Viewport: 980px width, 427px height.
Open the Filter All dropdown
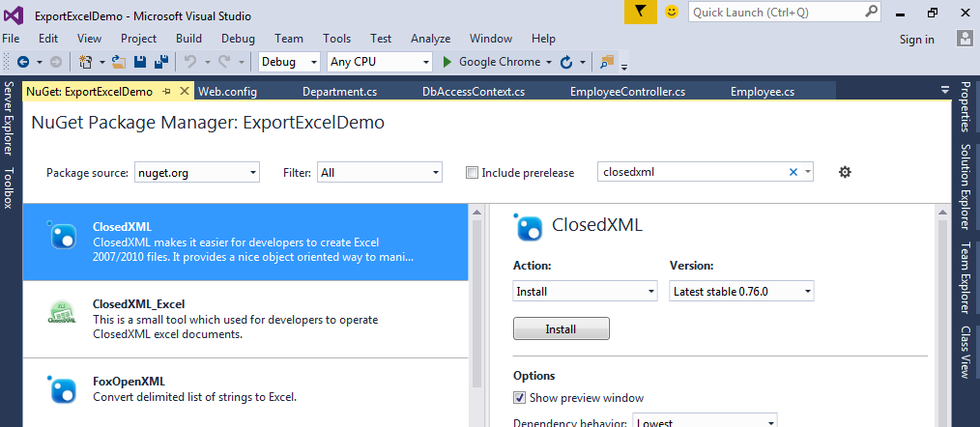click(380, 173)
